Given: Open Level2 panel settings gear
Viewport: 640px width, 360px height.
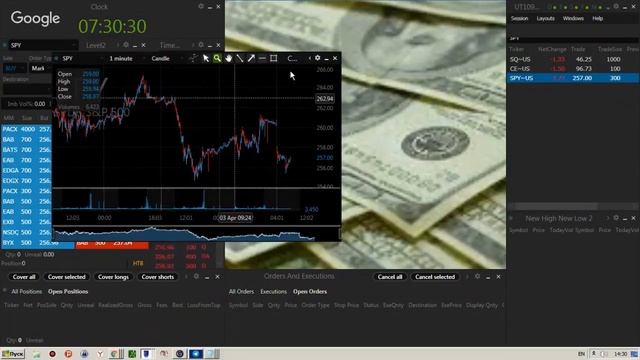Looking at the screenshot, I should [x=126, y=45].
